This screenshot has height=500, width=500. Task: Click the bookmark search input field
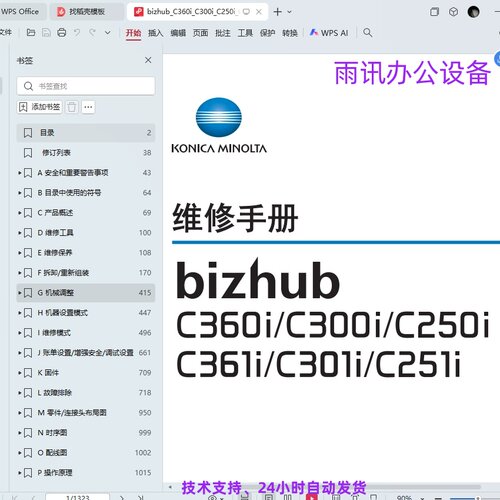pos(86,86)
